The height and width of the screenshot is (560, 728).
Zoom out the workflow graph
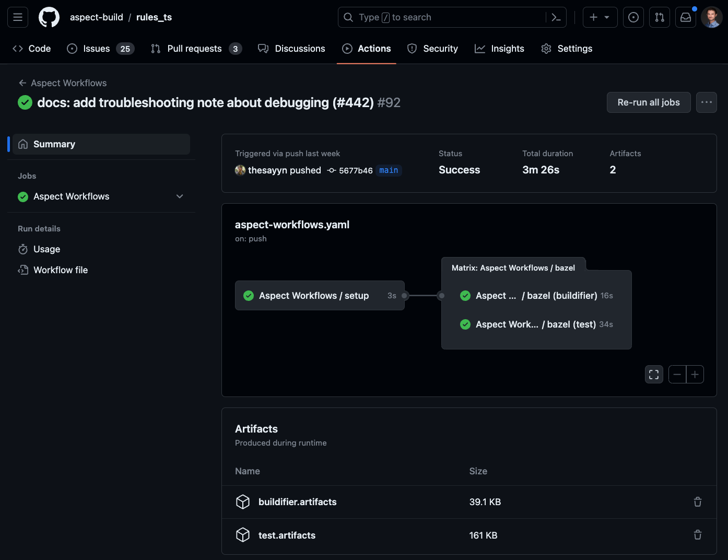(x=677, y=375)
